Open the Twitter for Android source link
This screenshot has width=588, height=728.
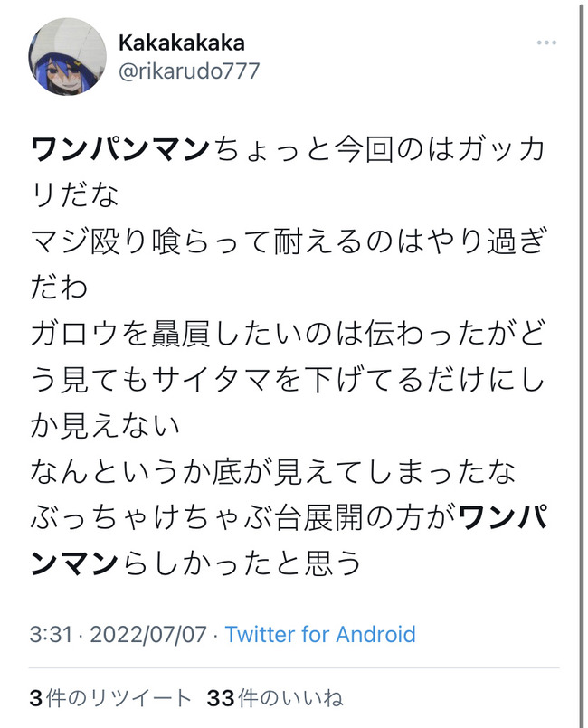pos(320,634)
